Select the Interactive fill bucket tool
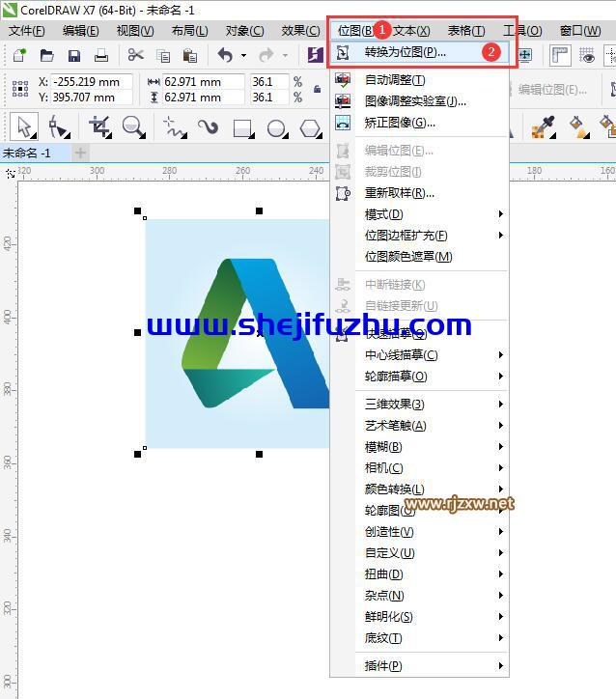 pos(579,127)
